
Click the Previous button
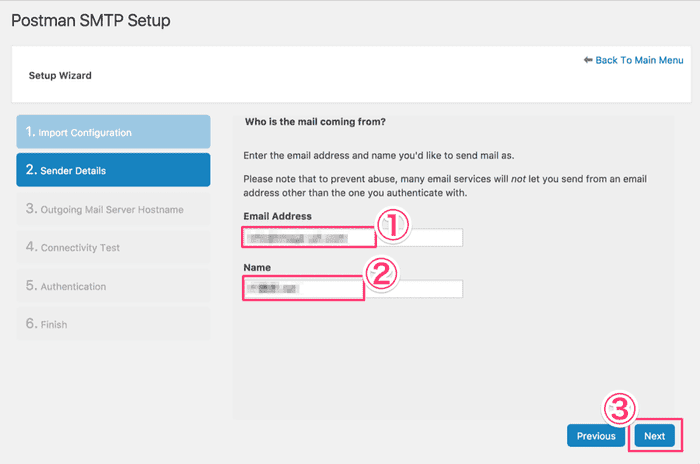pos(596,435)
